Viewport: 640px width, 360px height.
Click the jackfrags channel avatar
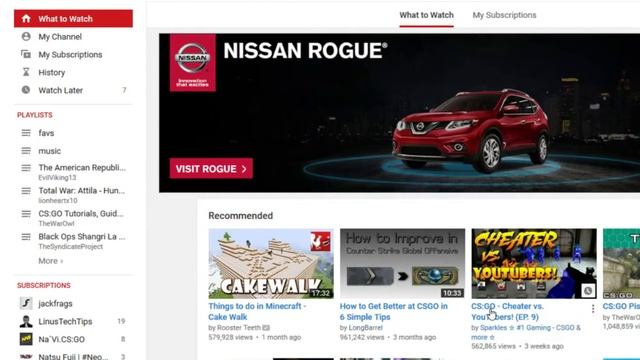(26, 303)
